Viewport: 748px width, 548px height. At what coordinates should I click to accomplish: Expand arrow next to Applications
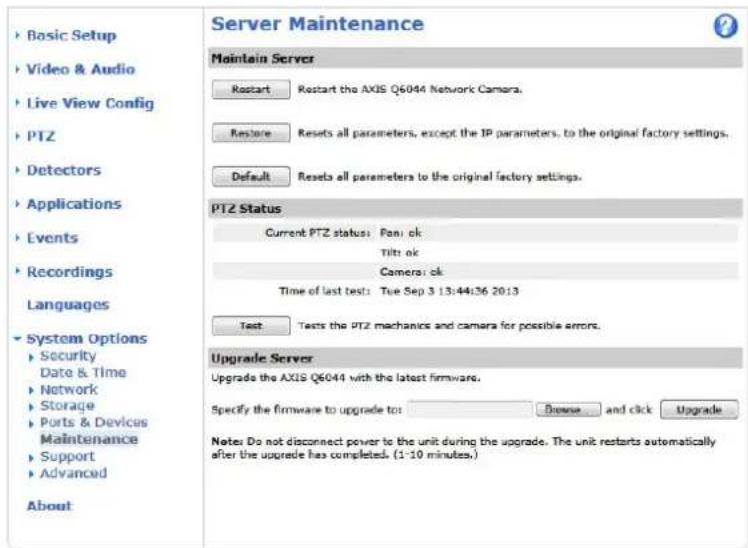pyautogui.click(x=18, y=204)
